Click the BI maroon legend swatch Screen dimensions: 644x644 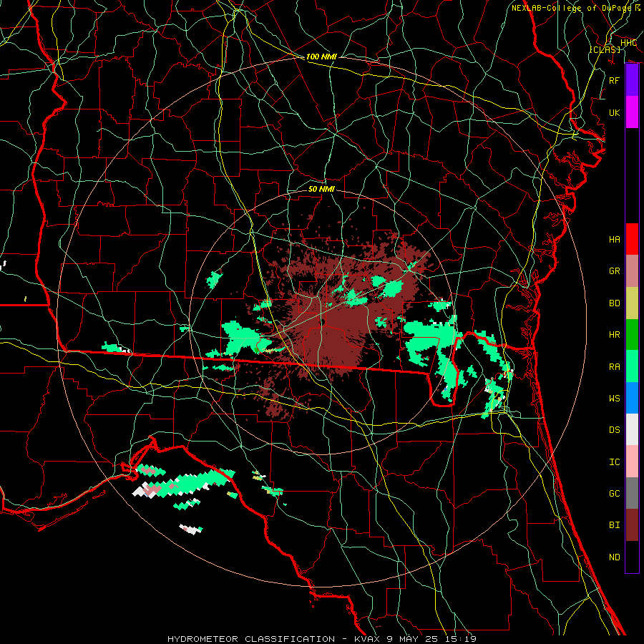point(632,525)
